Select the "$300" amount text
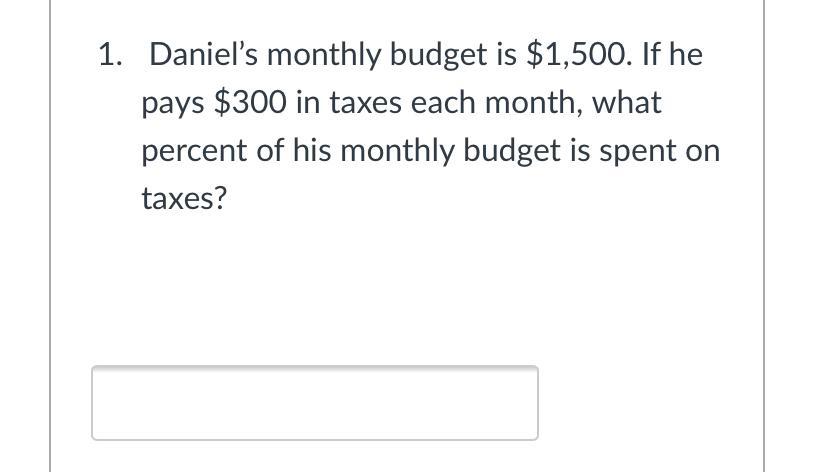 [251, 102]
